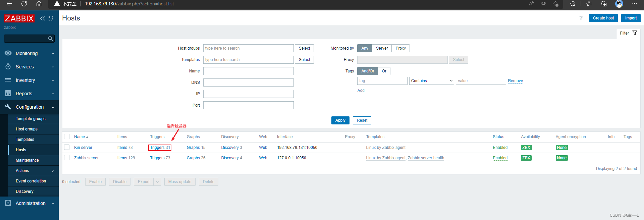Expand the Monitoring menu chevron
644x220 pixels.
(53, 54)
